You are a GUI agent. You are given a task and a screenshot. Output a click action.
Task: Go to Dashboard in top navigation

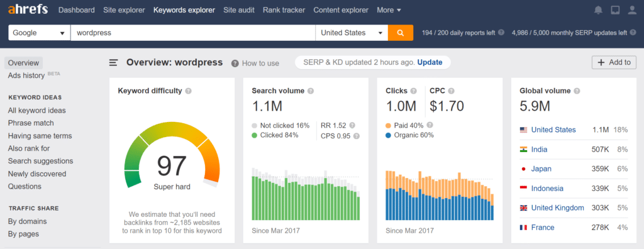click(76, 10)
